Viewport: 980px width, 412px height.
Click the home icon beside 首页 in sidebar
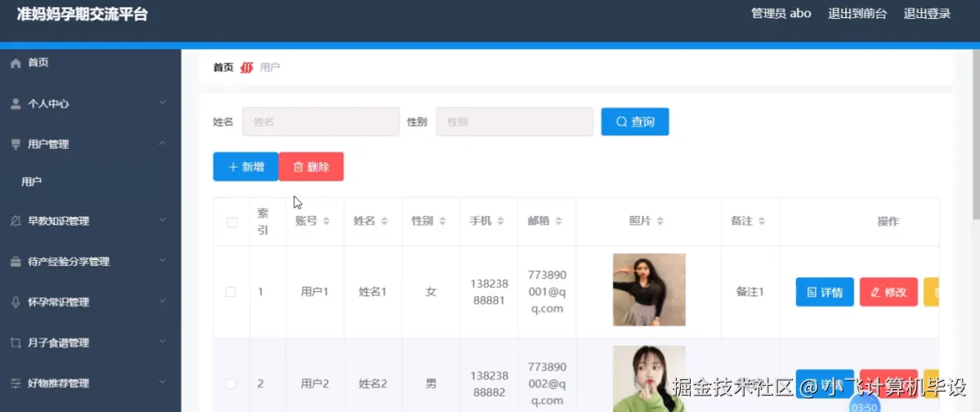point(16,63)
